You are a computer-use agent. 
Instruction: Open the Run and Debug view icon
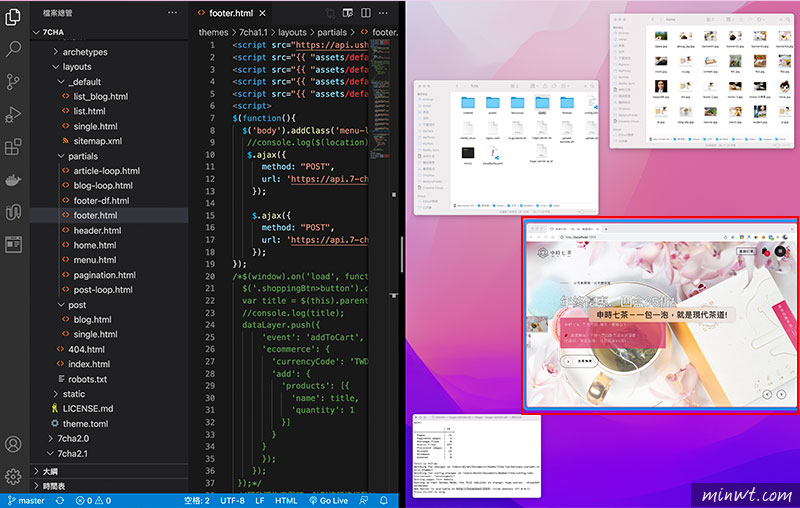tap(13, 114)
